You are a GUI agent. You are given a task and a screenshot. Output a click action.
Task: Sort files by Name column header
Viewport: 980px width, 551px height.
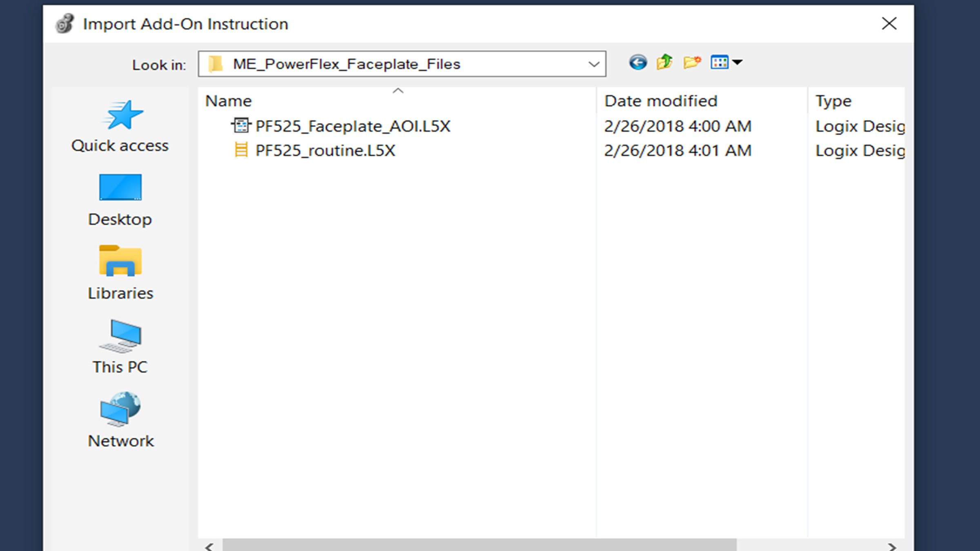coord(229,100)
